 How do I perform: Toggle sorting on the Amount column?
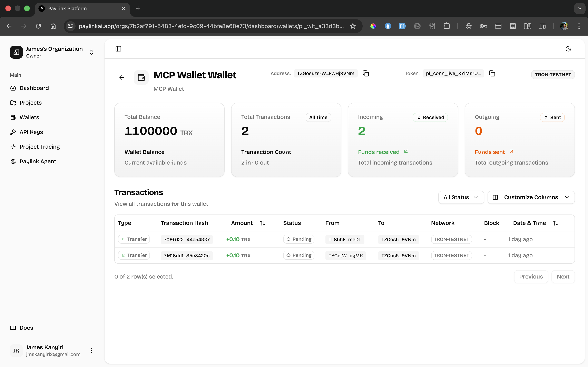coord(263,223)
